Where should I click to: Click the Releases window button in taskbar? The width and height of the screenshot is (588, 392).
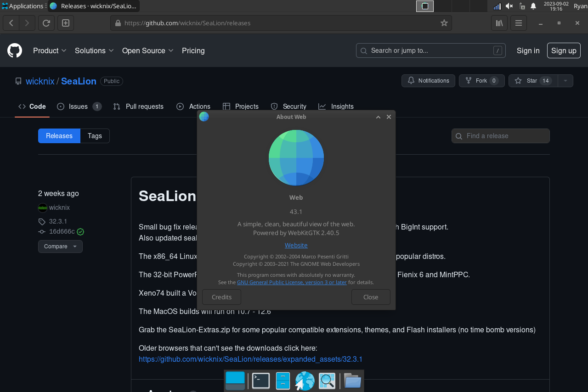pos(94,6)
